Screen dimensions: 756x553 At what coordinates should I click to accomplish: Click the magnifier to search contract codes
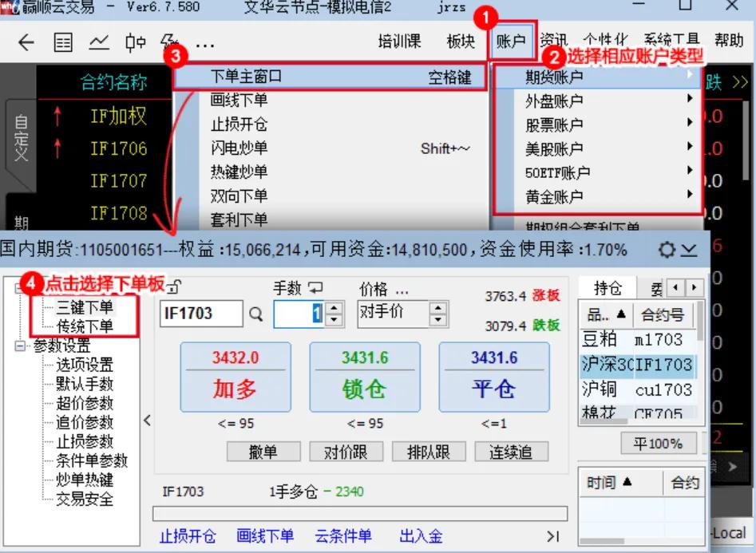pos(254,313)
